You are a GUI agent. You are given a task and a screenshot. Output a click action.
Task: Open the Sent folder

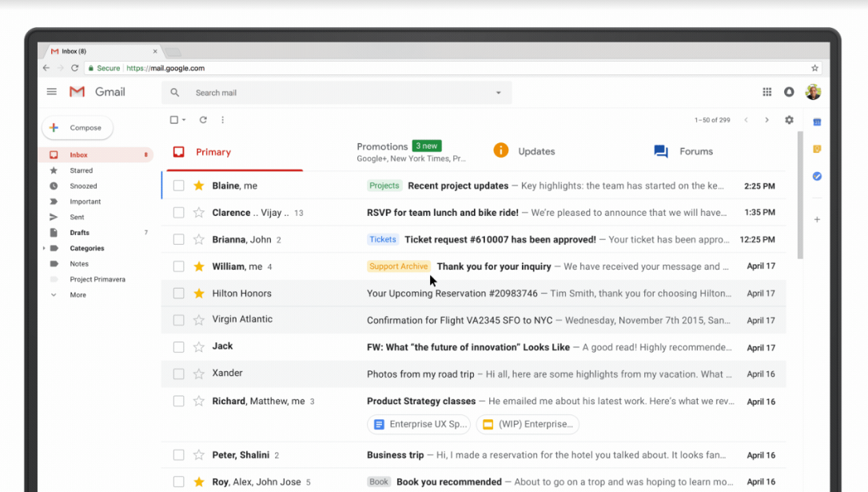77,217
